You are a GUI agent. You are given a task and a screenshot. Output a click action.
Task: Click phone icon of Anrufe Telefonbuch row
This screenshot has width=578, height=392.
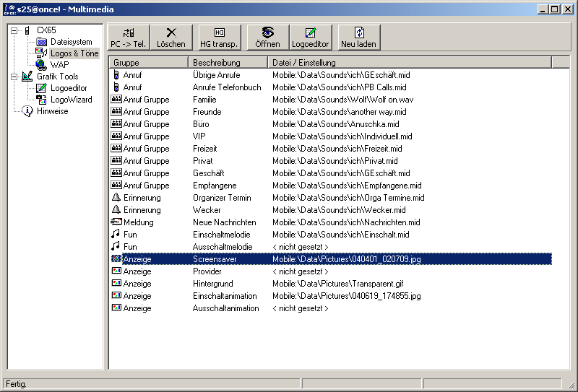point(116,87)
